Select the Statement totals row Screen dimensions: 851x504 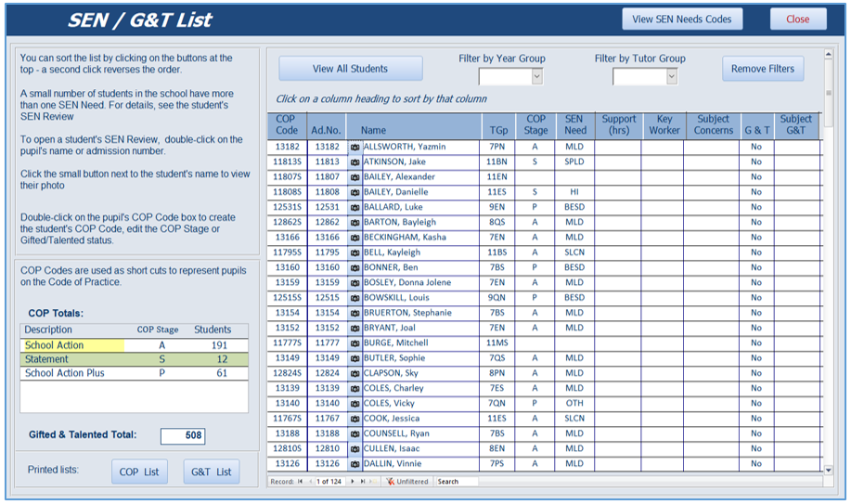[134, 359]
